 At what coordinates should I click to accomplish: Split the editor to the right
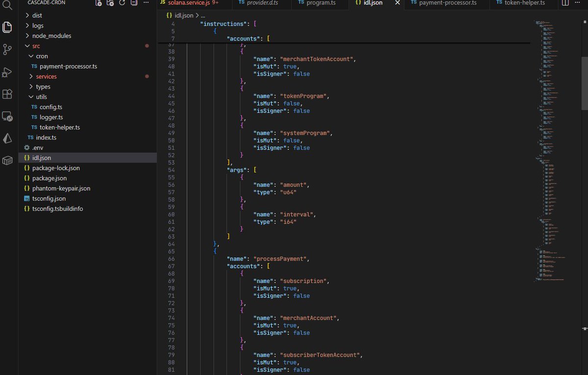565,3
